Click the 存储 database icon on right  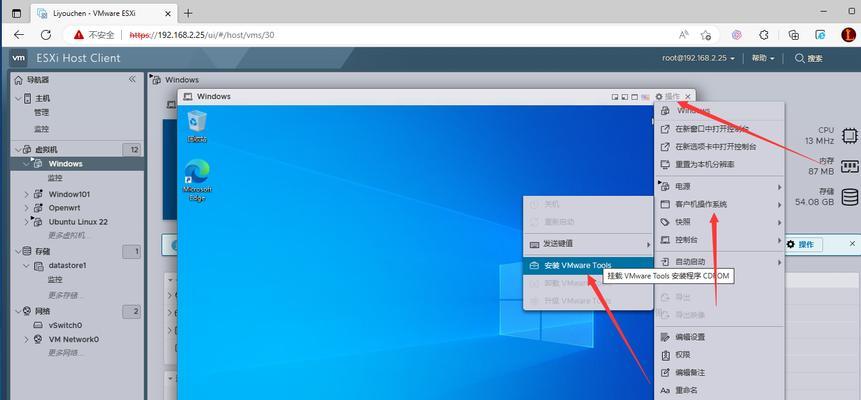(850, 196)
